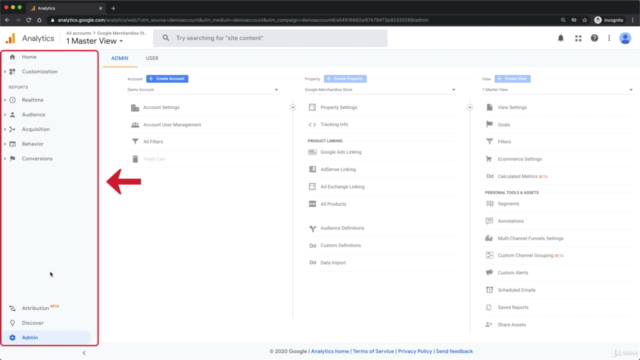Viewport: 640px width, 360px height.
Task: Open the Google Merchandise Store property dropdown
Action: [380, 90]
